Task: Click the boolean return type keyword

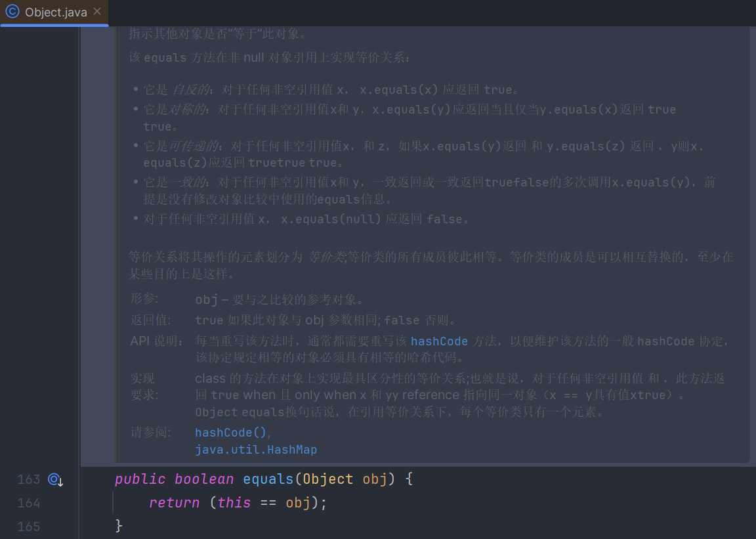Action: point(204,479)
